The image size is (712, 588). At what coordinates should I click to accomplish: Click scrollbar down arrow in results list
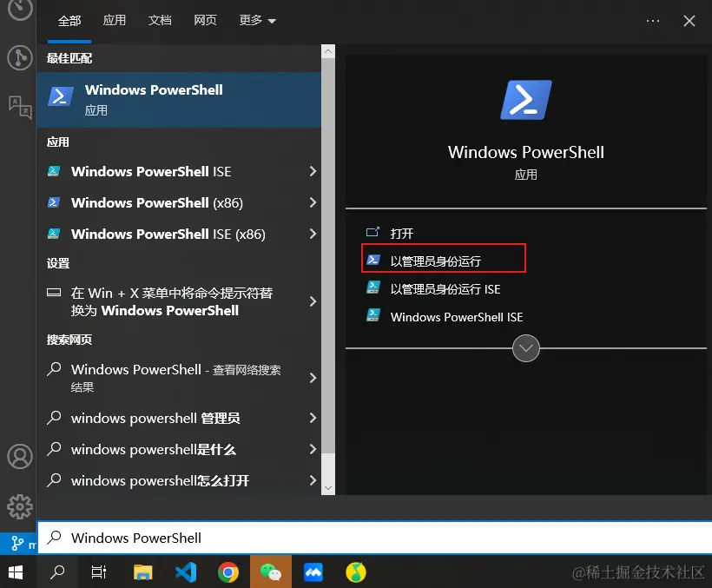[x=328, y=488]
